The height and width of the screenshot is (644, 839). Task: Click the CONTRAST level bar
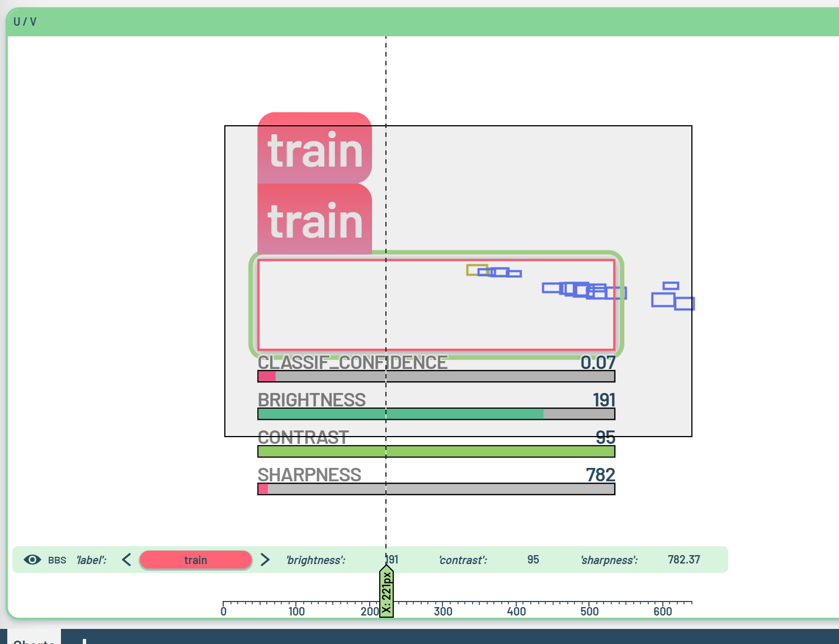pyautogui.click(x=436, y=451)
